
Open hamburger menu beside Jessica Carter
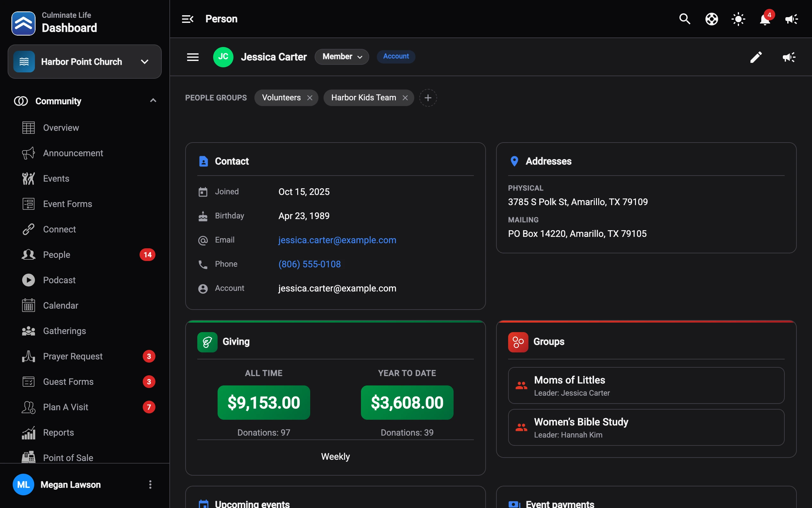[x=193, y=57]
